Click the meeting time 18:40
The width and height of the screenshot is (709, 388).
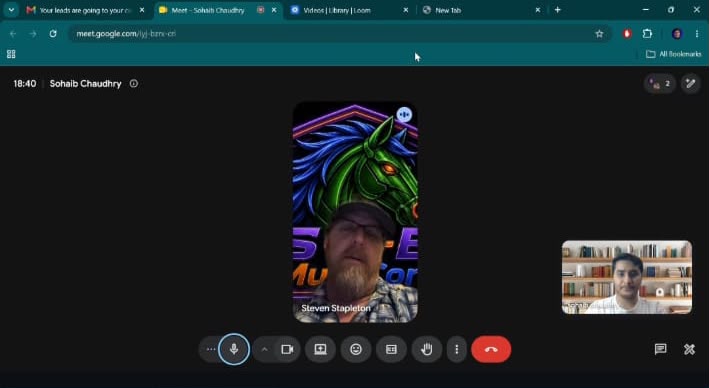[25, 84]
